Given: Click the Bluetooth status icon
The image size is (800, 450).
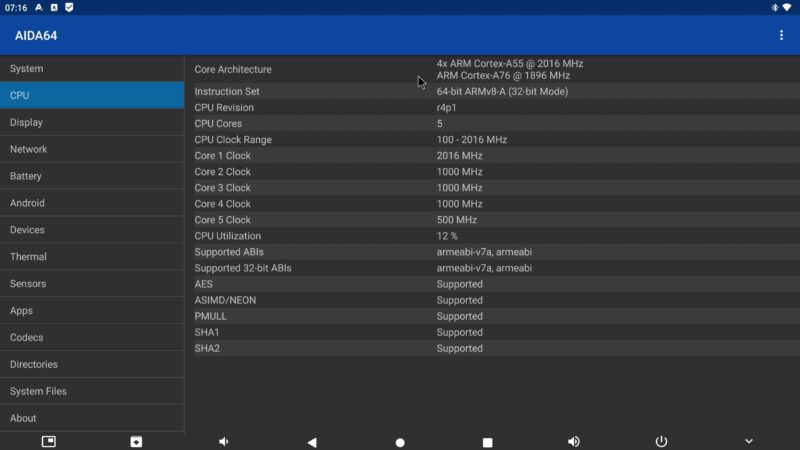Looking at the screenshot, I should point(774,8).
